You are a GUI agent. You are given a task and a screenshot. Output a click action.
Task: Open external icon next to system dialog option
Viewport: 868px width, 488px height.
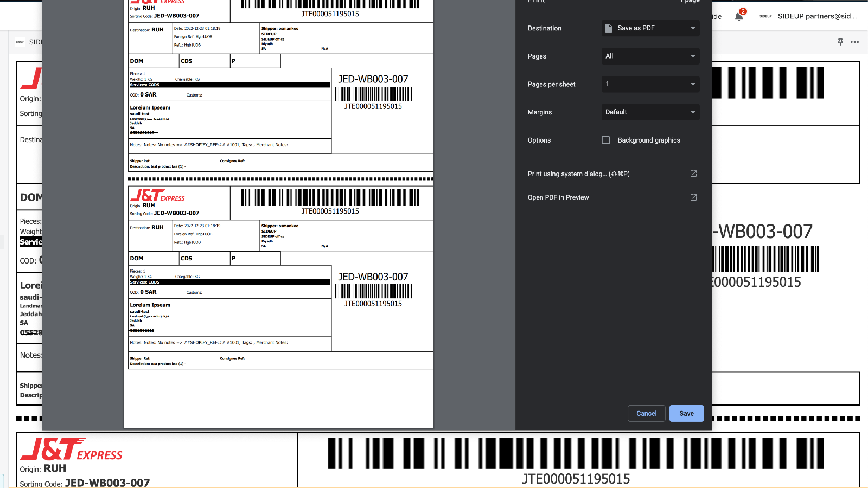tap(693, 174)
